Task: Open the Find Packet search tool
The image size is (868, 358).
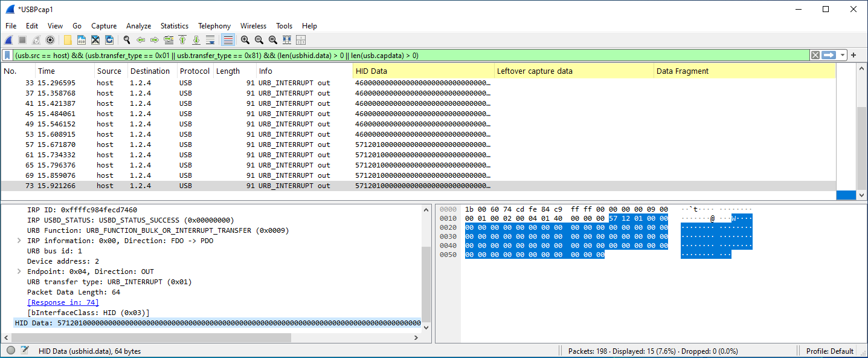Action: click(127, 40)
